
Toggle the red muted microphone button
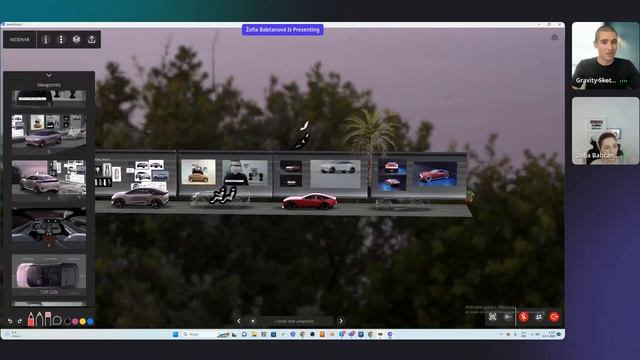click(x=524, y=317)
